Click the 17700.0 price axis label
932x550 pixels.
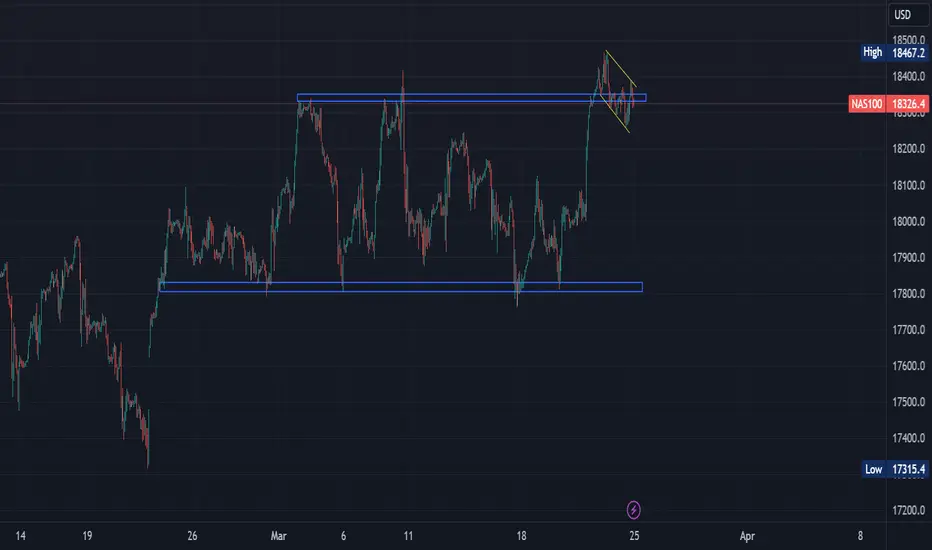click(x=909, y=329)
